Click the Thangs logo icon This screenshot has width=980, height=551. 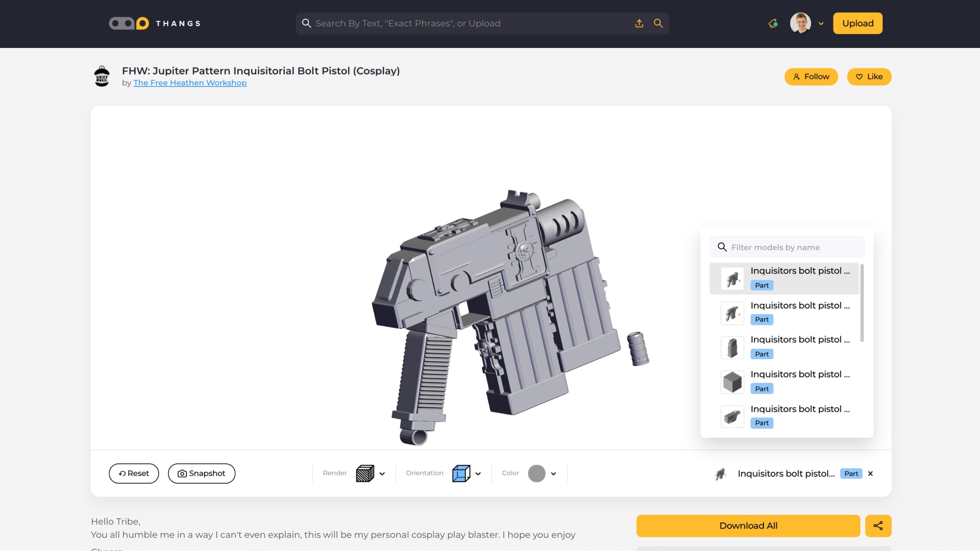(x=128, y=23)
